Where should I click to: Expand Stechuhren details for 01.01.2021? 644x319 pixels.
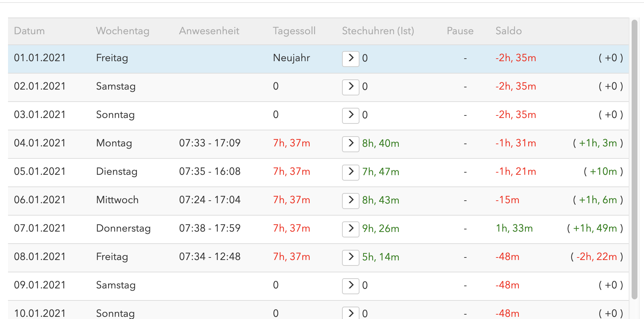pos(351,59)
